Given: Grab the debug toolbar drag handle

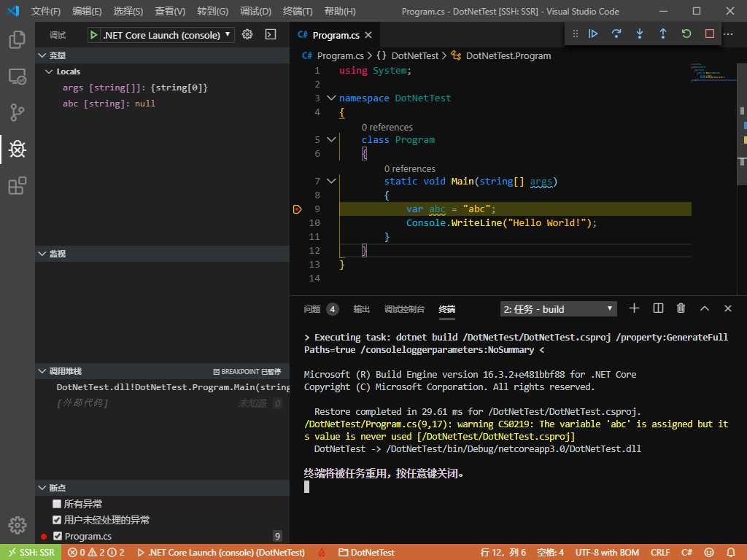Looking at the screenshot, I should pyautogui.click(x=575, y=34).
